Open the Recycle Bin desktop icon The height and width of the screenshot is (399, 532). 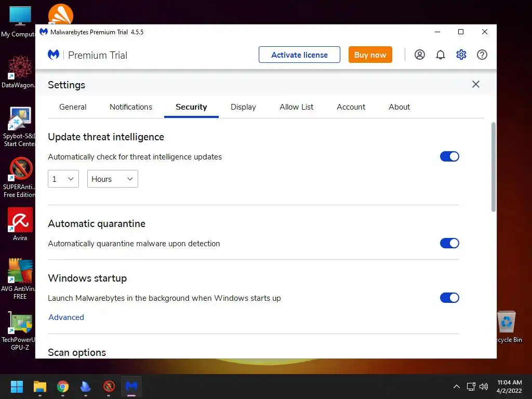coord(508,327)
